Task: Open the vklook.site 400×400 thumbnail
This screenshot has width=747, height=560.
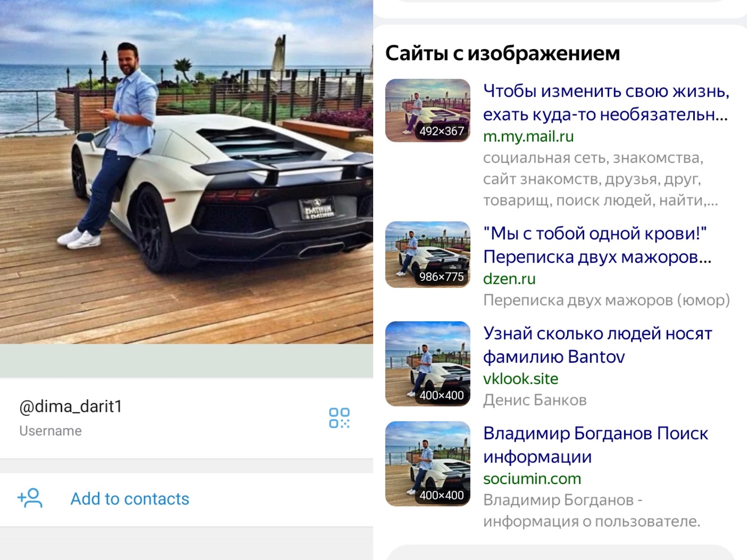Action: (x=428, y=364)
